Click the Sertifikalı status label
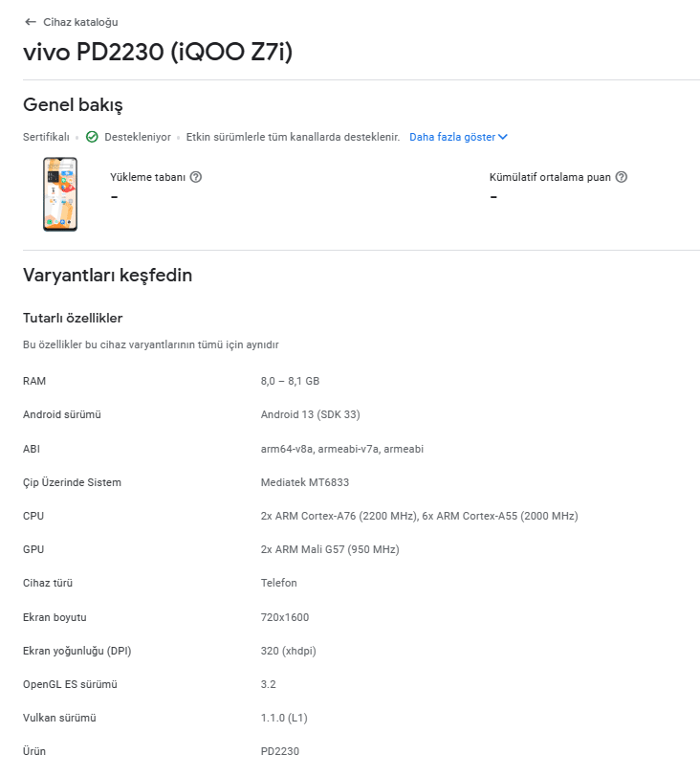 [x=46, y=137]
